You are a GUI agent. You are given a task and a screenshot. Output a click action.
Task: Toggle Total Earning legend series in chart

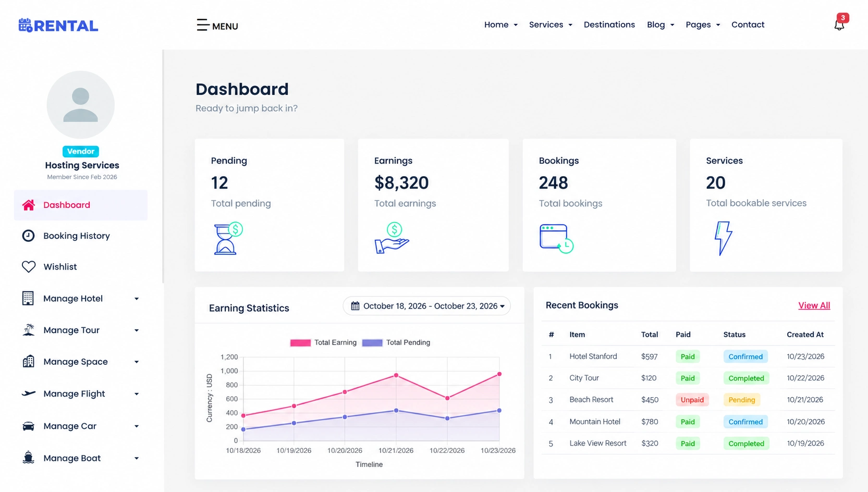click(x=323, y=342)
